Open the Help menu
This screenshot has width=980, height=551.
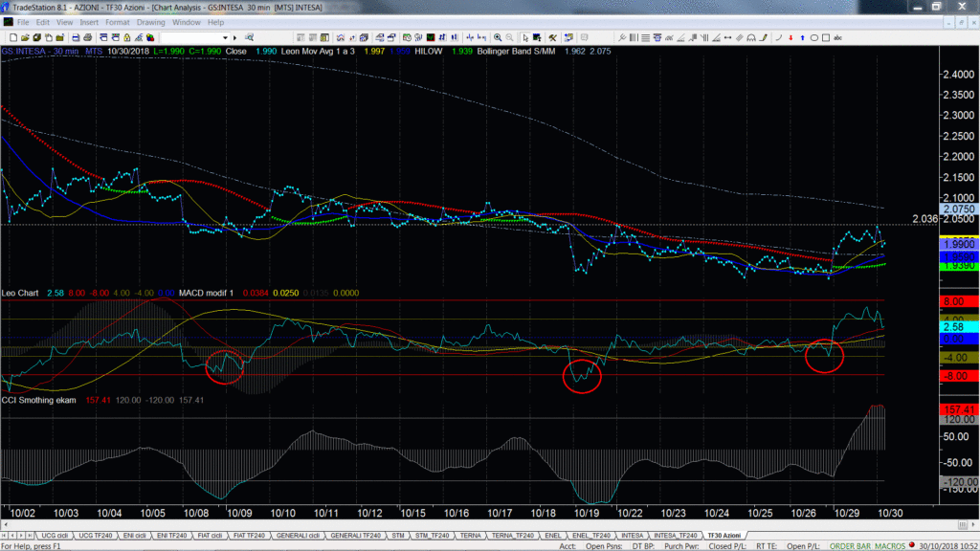(x=215, y=23)
